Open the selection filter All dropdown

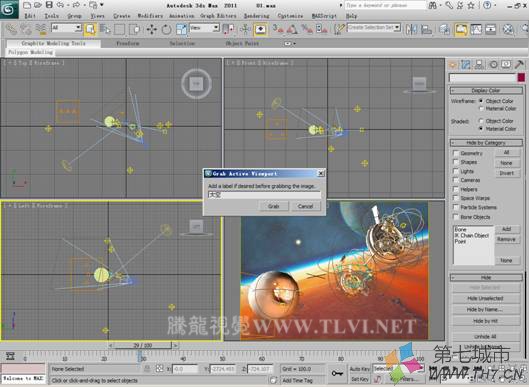pos(66,28)
